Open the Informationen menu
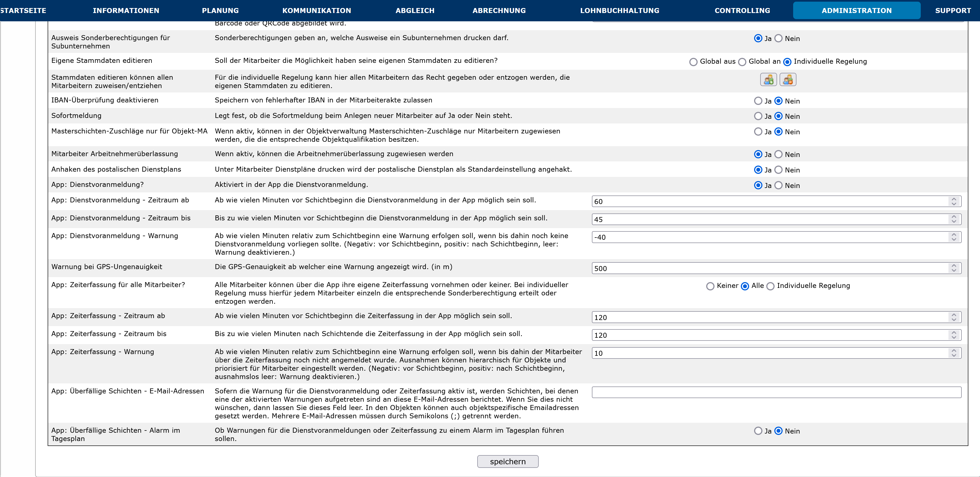 pos(126,11)
